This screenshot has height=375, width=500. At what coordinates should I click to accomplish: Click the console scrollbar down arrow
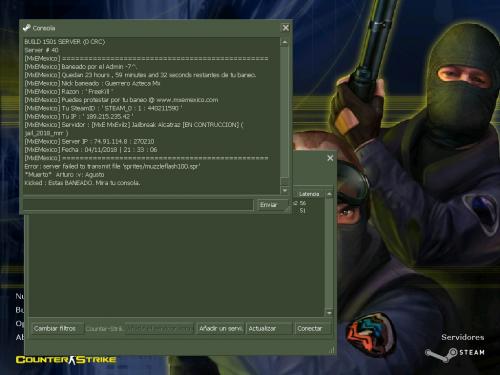[284, 190]
